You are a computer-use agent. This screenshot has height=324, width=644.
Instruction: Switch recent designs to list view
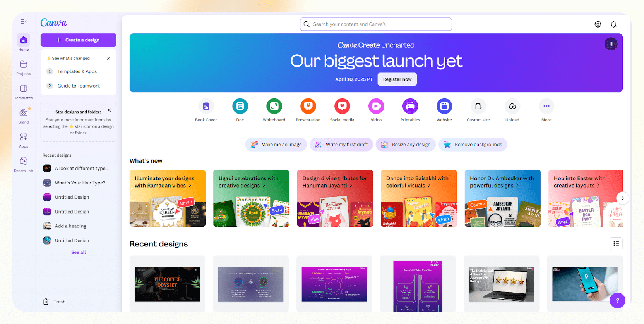616,244
